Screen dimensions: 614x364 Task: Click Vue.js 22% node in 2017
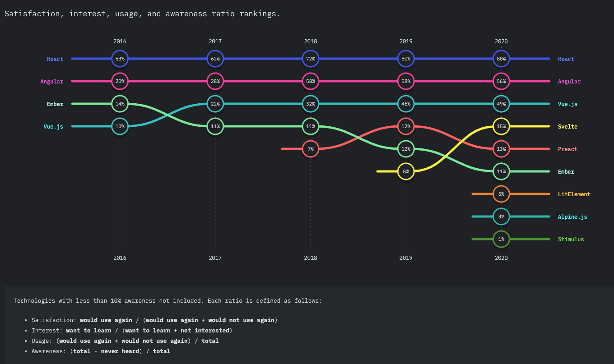215,104
